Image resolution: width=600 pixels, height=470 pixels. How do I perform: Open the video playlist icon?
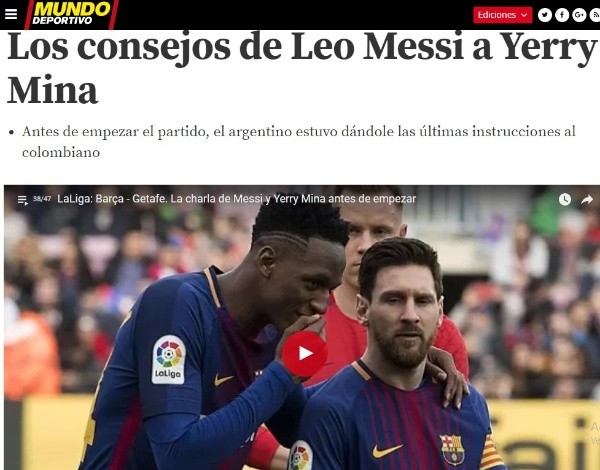23,200
